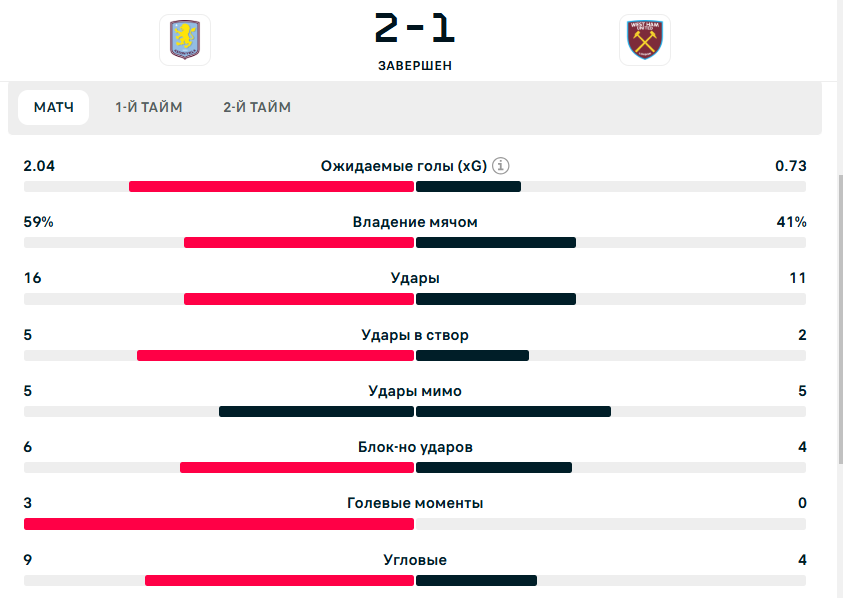Click the red xG bar
Viewport: 843px width, 598px height.
click(x=271, y=187)
